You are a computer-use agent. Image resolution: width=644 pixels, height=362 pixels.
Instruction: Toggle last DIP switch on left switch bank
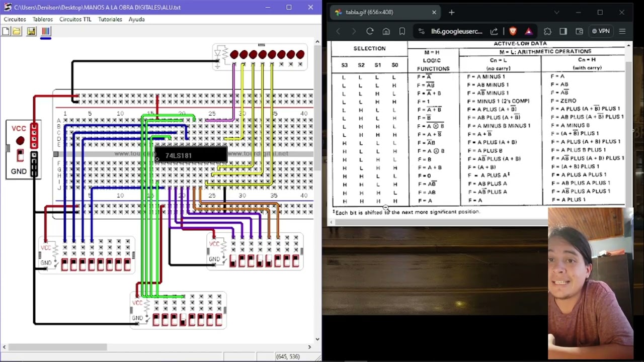click(127, 264)
